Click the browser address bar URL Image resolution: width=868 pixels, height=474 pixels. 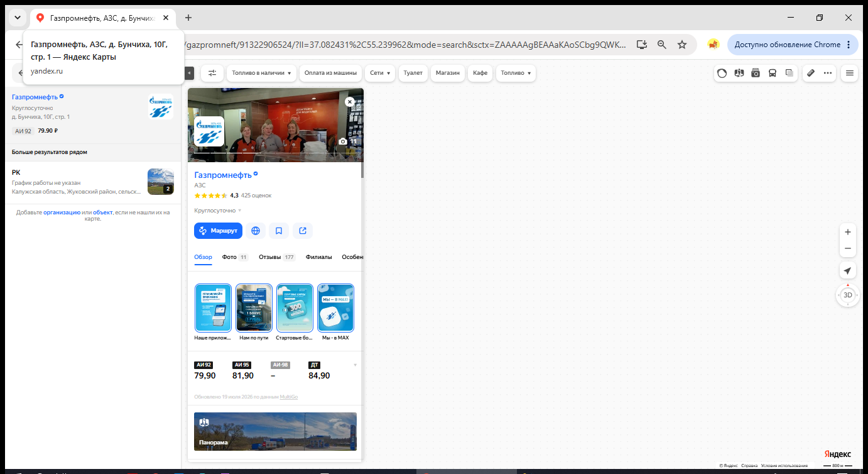click(405, 45)
